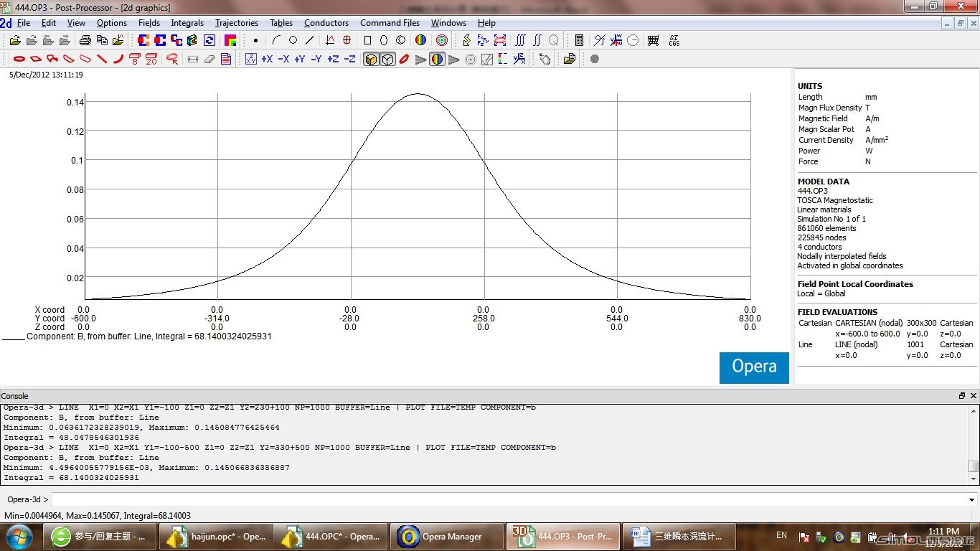Toggle the grey record circle button
Screen dimensions: 980x551
(x=594, y=59)
